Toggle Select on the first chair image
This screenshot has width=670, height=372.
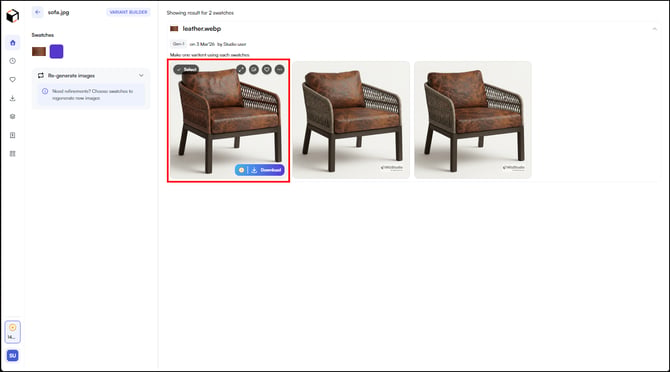coord(186,69)
